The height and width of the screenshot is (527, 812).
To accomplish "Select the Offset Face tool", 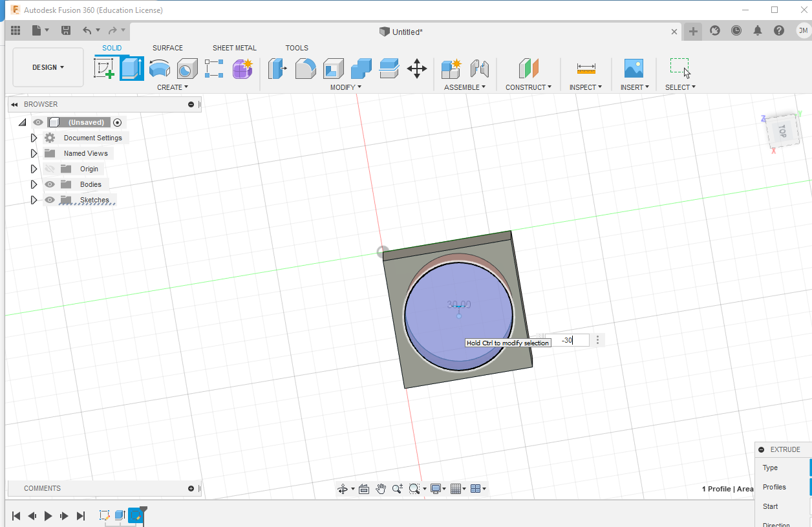I will (x=389, y=69).
